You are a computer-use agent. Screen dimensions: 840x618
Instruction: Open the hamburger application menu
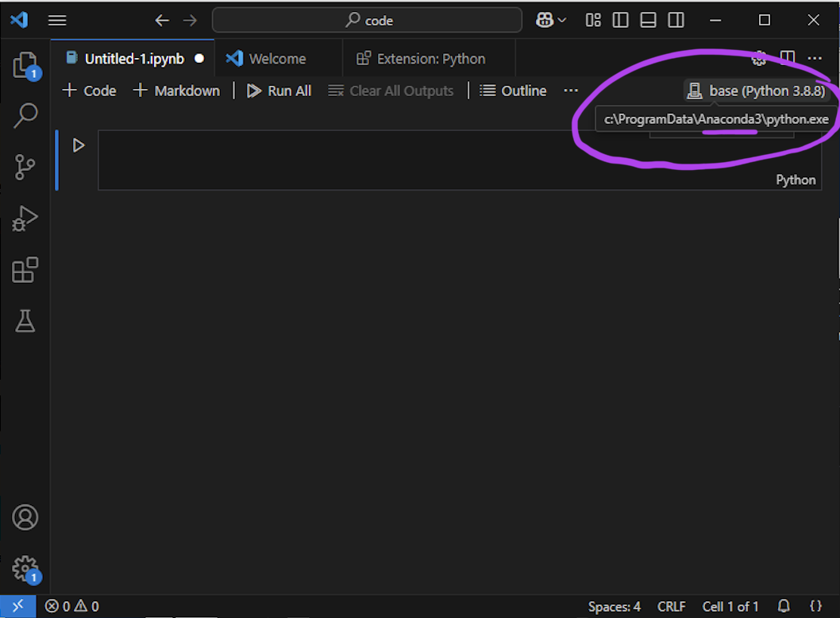click(x=57, y=21)
